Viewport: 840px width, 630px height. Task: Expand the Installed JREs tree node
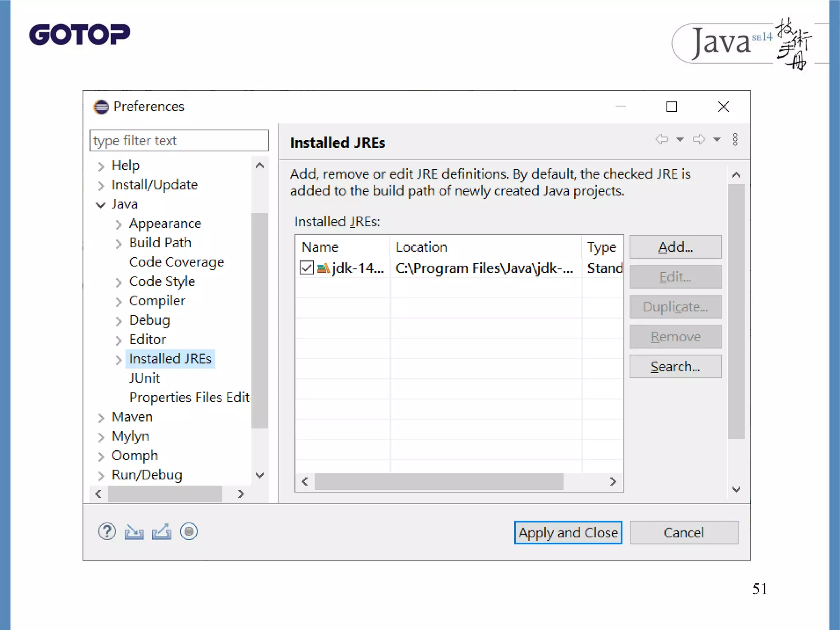[119, 360]
